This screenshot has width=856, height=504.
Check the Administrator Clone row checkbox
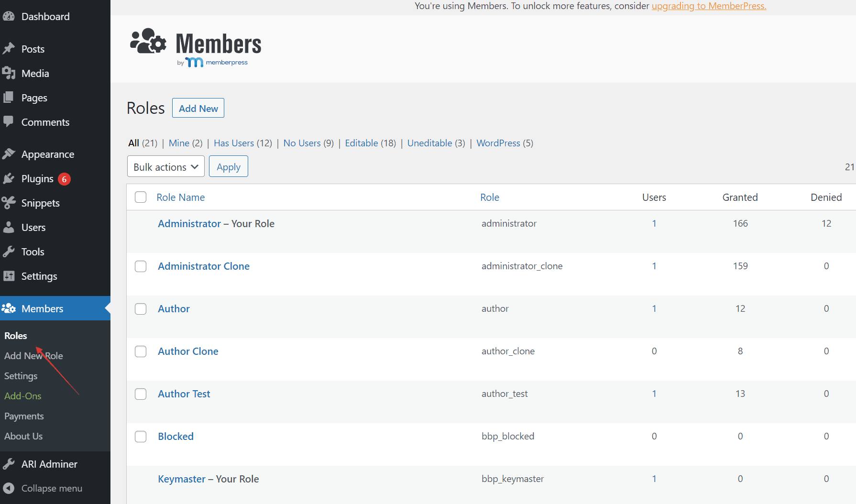141,266
